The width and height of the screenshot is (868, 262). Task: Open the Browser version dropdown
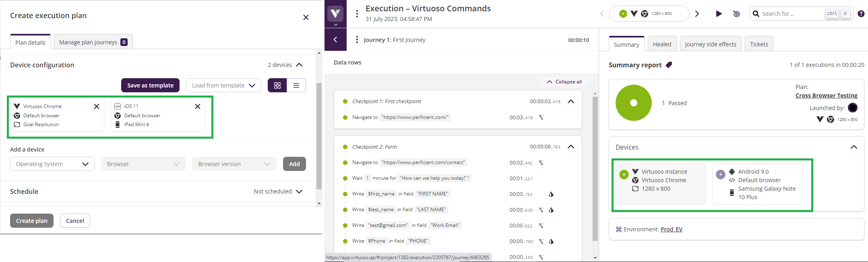[234, 164]
